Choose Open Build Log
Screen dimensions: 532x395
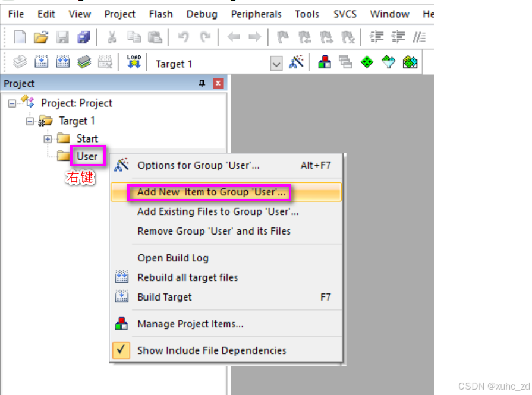pyautogui.click(x=226, y=258)
